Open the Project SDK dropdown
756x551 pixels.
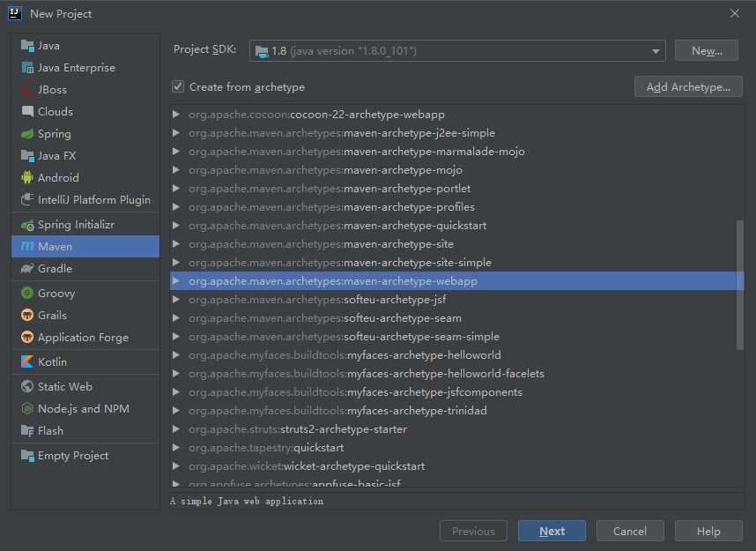click(457, 50)
